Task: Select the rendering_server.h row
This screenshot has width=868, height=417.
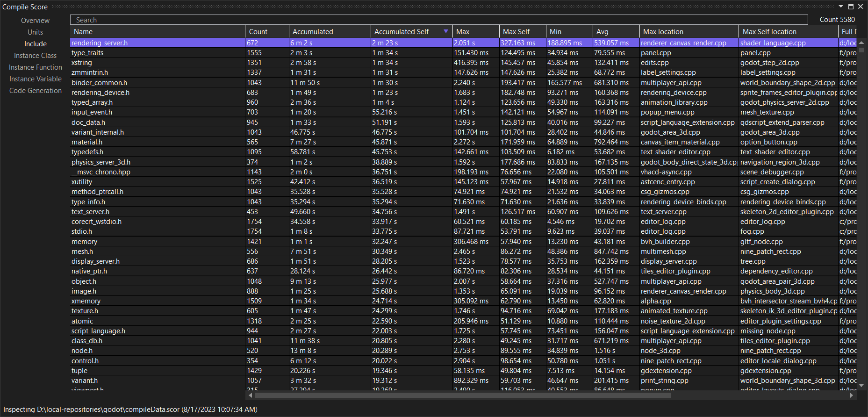Action: [464, 43]
